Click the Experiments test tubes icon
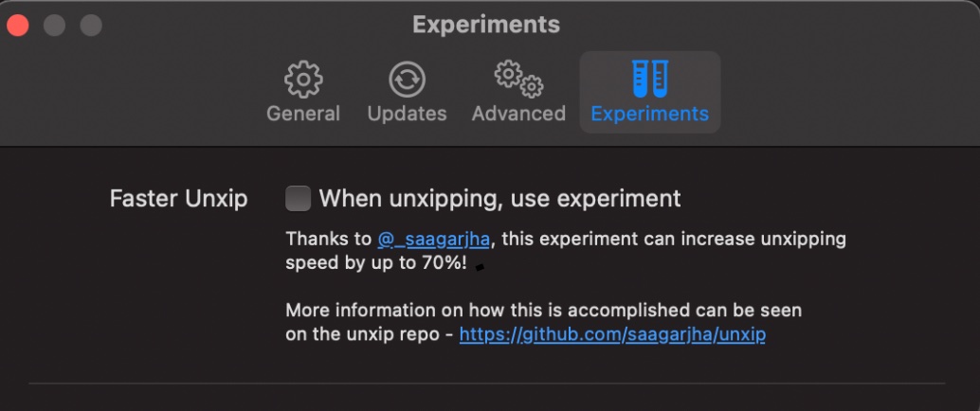Viewport: 980px width, 411px height. pyautogui.click(x=649, y=78)
